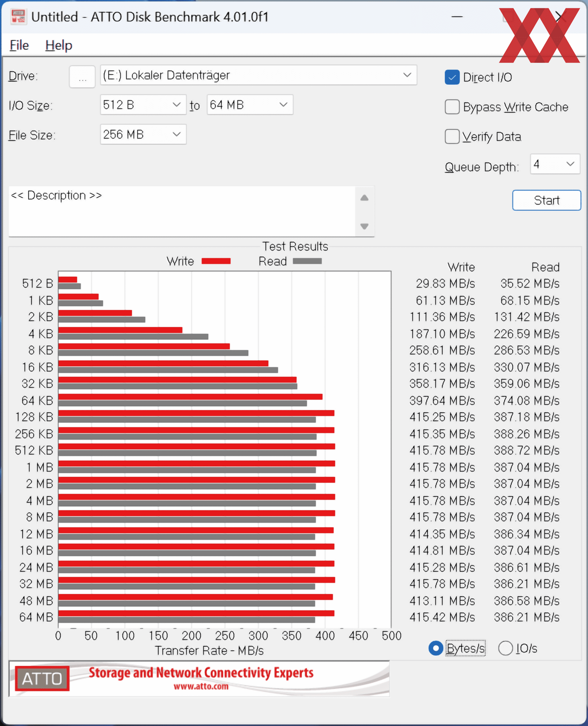The width and height of the screenshot is (588, 726).
Task: Uncheck the Direct I/O checkbox
Action: point(452,77)
